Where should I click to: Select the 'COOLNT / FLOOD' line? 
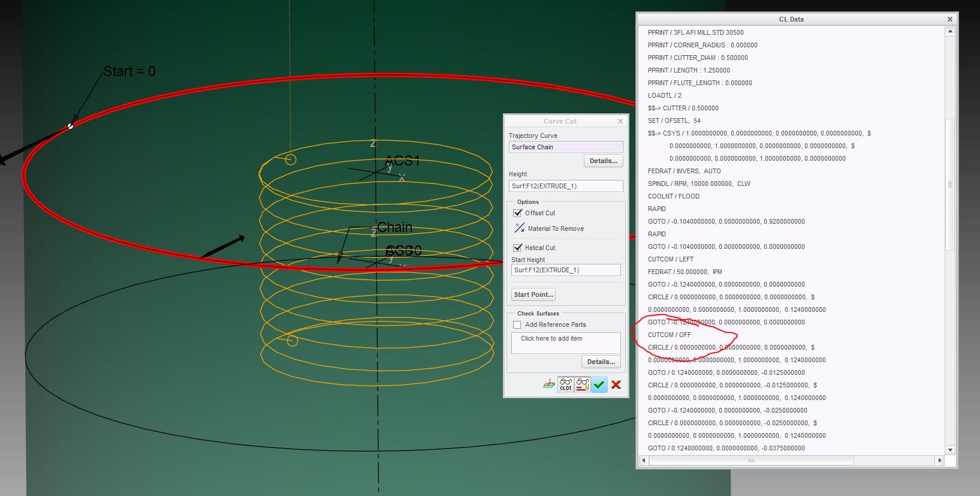(674, 196)
